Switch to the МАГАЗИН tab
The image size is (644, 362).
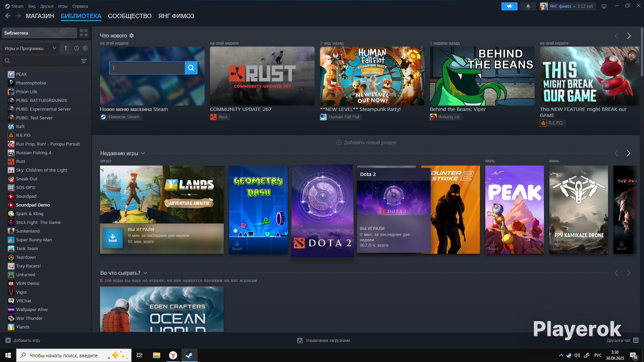click(40, 16)
